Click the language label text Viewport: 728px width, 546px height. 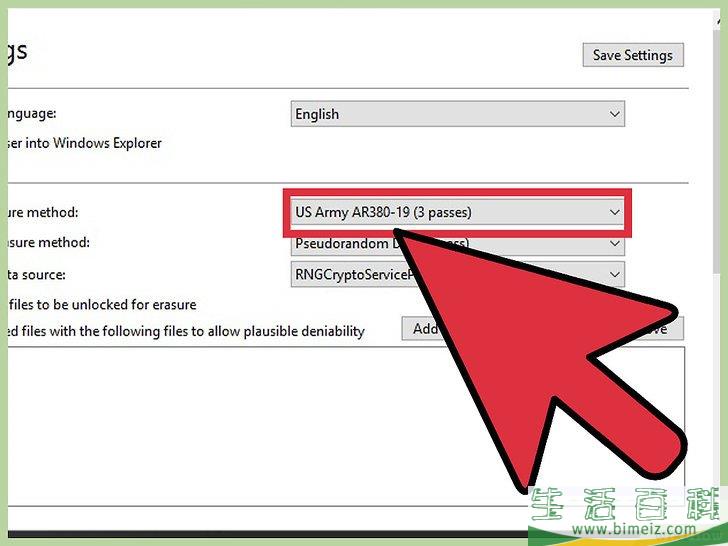click(30, 114)
